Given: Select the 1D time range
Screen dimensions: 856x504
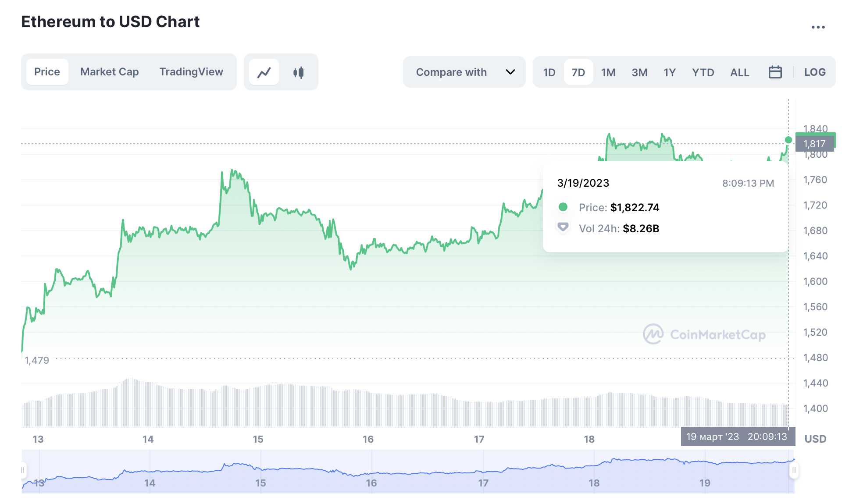Looking at the screenshot, I should point(549,72).
